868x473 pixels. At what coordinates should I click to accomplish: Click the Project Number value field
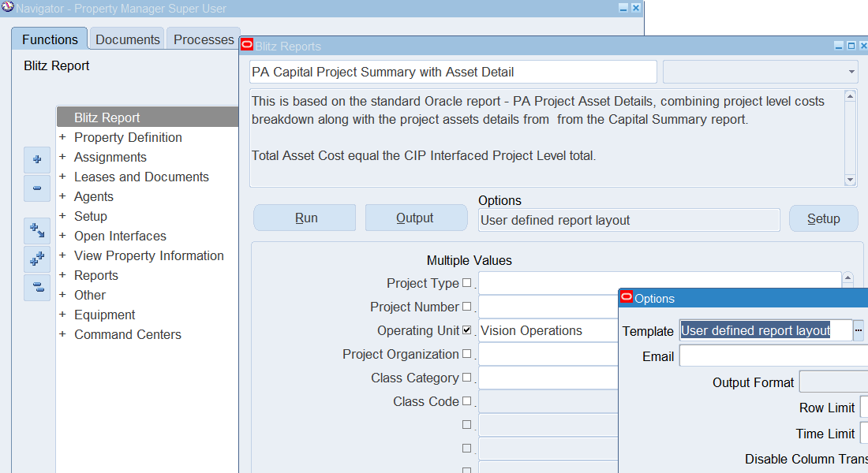[x=548, y=307]
